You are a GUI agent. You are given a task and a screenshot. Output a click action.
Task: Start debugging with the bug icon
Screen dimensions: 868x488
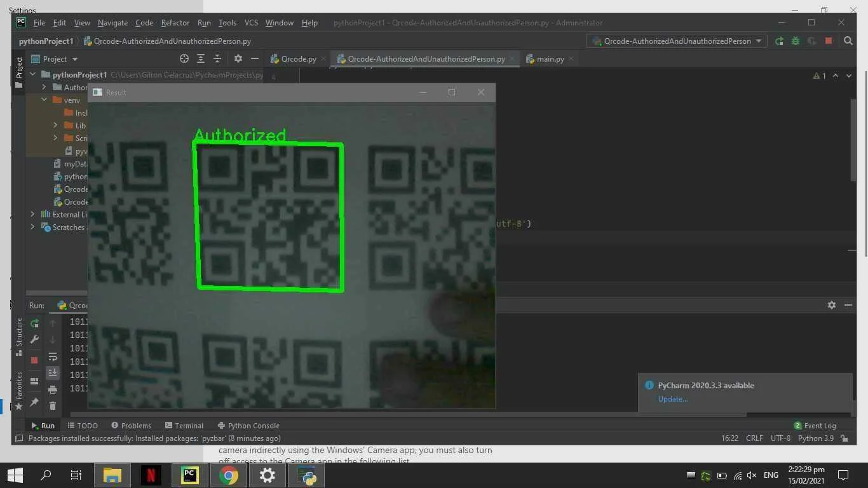point(796,41)
